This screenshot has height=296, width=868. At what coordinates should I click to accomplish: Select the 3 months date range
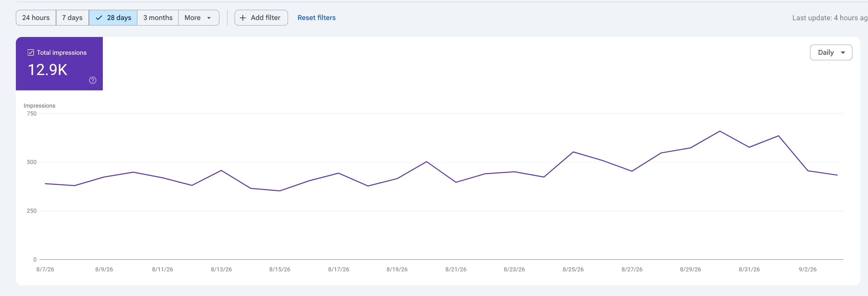click(x=158, y=18)
